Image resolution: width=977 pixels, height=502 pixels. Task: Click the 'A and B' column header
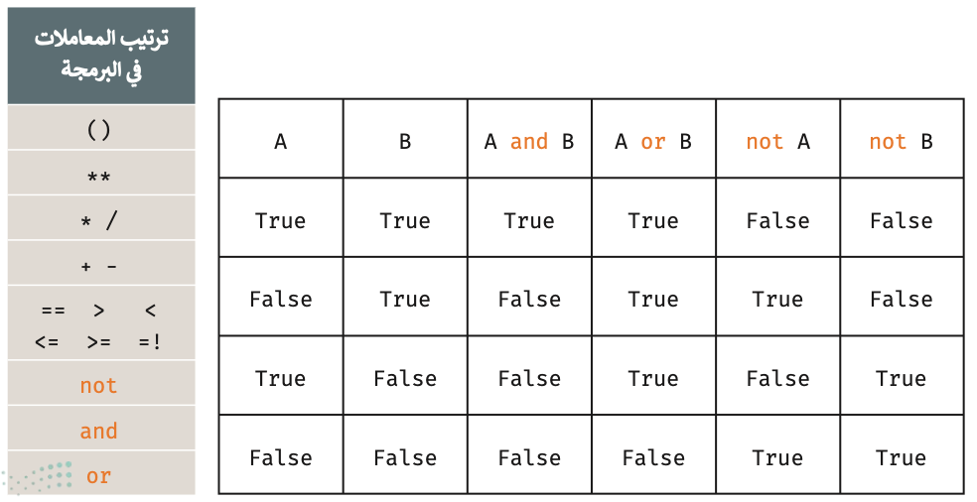point(529,139)
